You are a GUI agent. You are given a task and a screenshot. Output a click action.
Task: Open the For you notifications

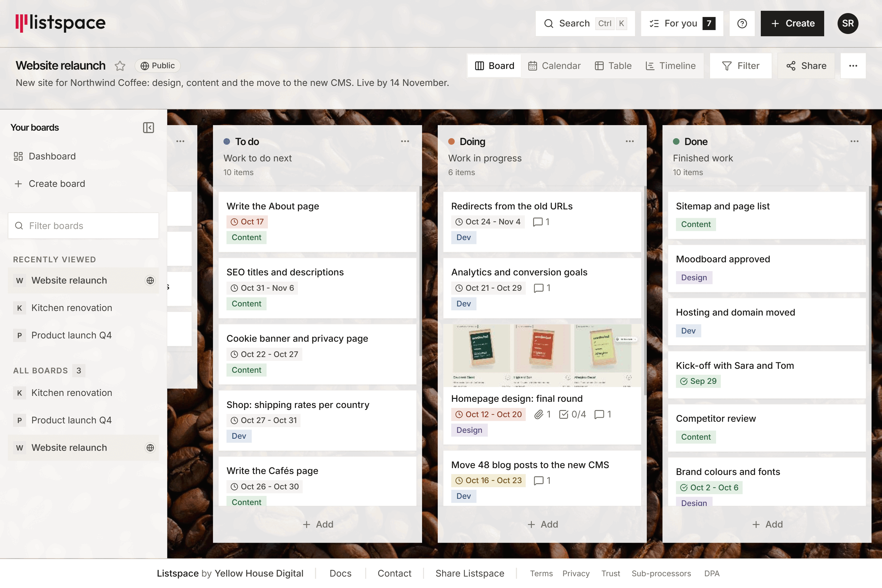coord(682,23)
